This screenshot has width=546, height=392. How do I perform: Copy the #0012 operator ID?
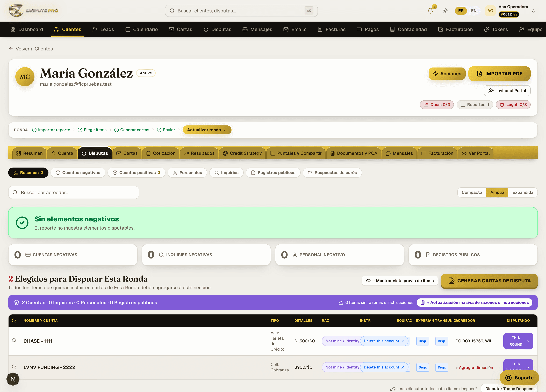point(515,14)
